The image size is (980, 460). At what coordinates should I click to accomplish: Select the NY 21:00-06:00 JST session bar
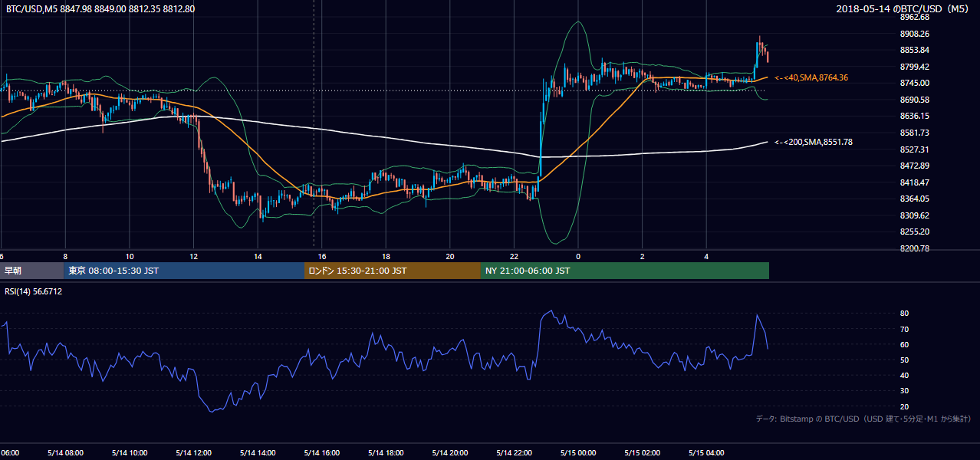[625, 271]
